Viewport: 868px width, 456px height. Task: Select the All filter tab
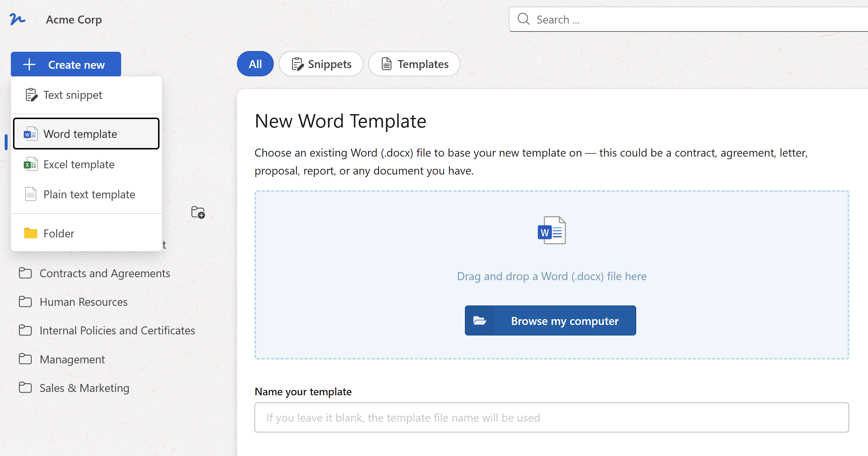coord(255,64)
